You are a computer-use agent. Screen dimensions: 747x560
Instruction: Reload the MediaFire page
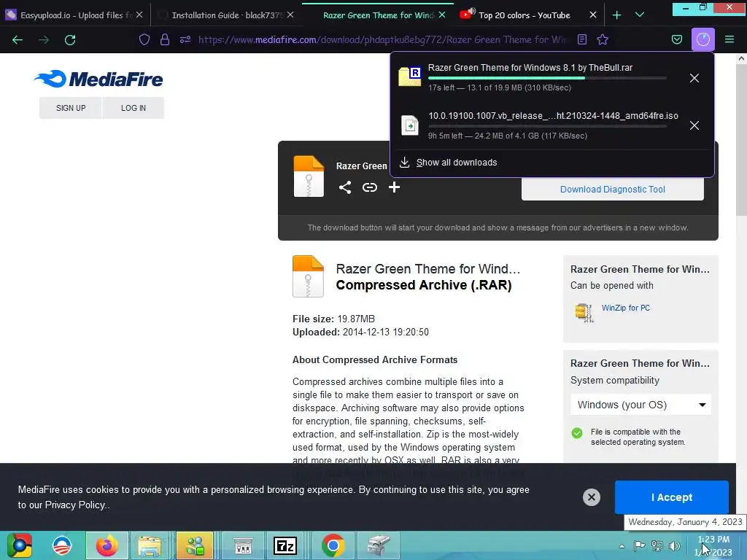pyautogui.click(x=70, y=40)
